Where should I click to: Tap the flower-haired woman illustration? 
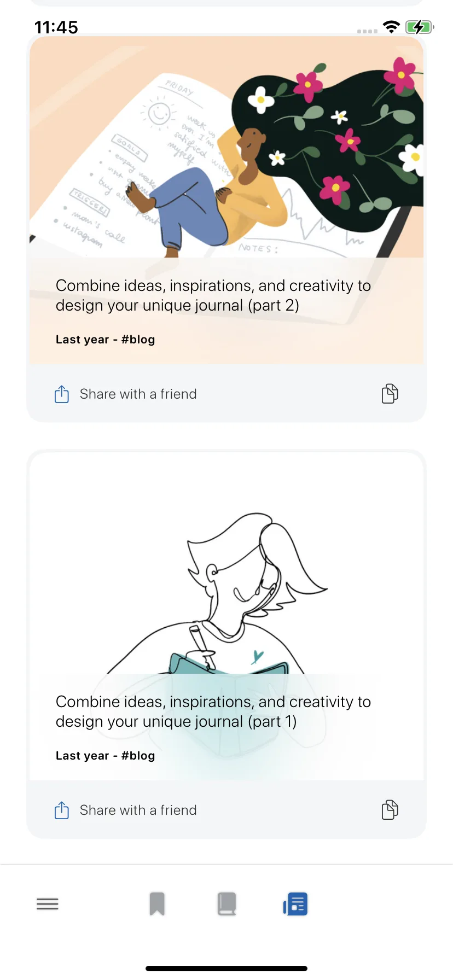(x=226, y=148)
